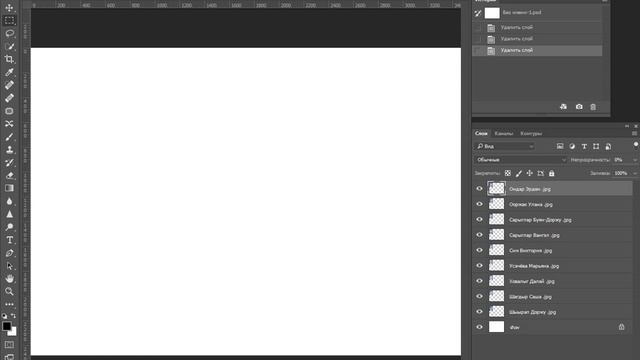Select the Lasso tool

(9, 33)
